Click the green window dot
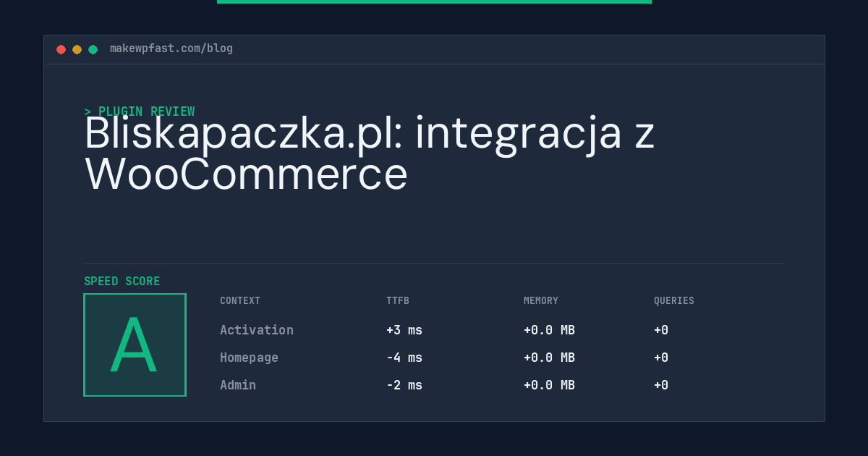 (93, 49)
